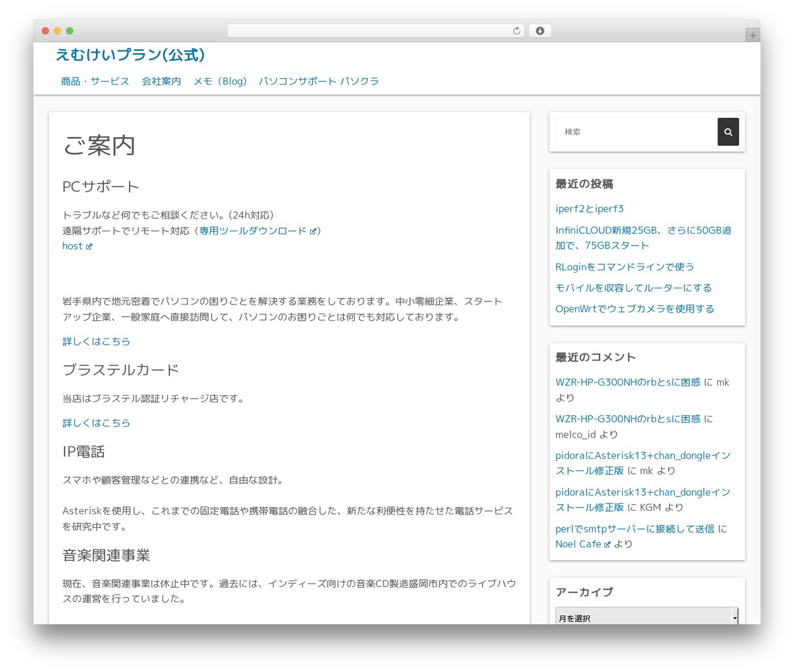794x672 pixels.
Task: Open post モバイルを収容してルーターにする
Action: tap(633, 288)
